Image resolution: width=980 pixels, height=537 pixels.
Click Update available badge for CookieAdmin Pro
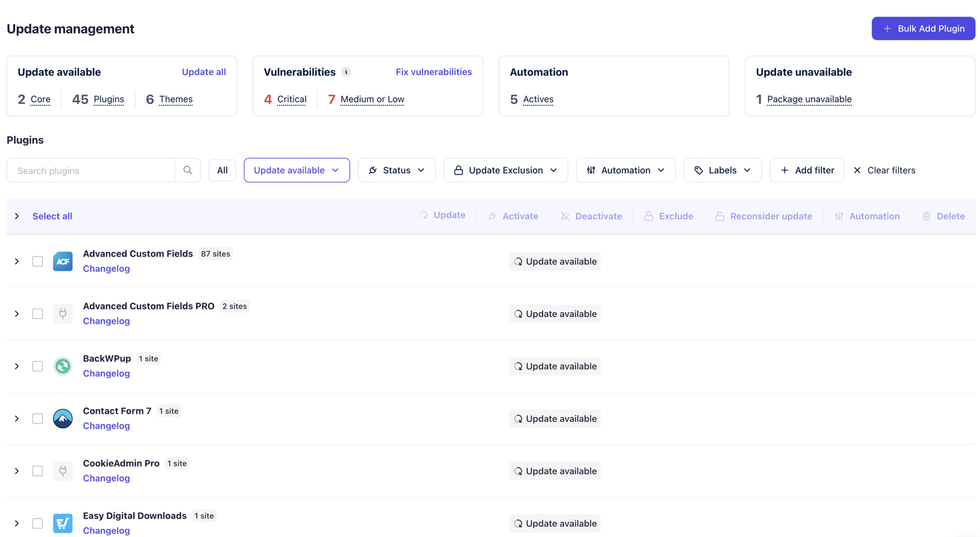(x=555, y=471)
